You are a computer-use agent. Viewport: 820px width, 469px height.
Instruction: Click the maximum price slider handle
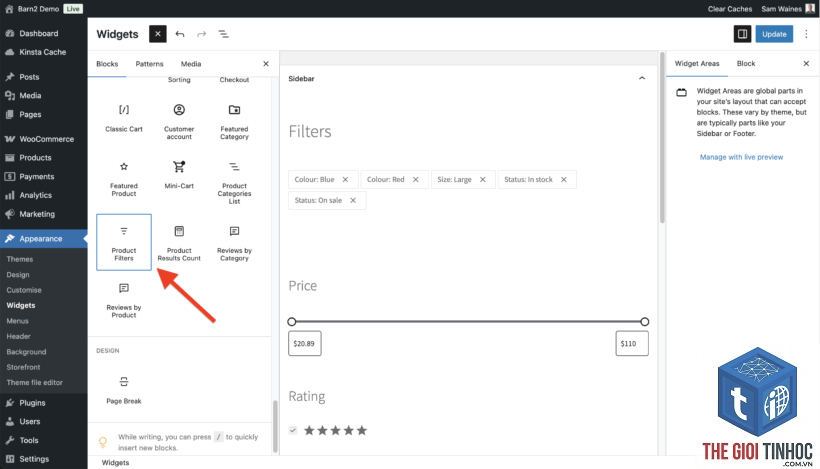644,322
